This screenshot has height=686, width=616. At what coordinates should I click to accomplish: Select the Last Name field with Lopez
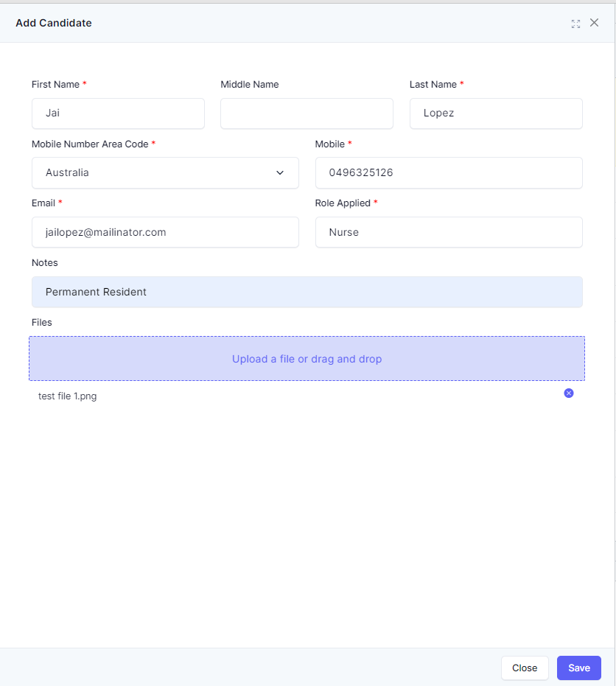click(x=496, y=113)
